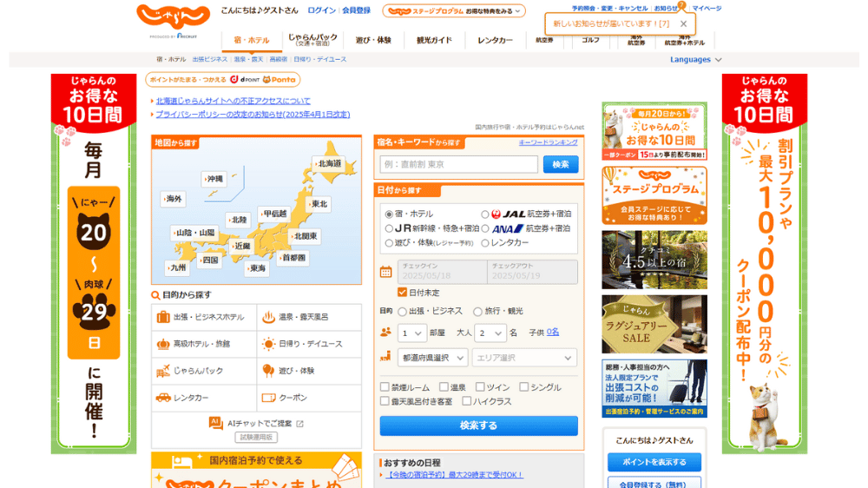Click the 会員登録 link

[356, 10]
